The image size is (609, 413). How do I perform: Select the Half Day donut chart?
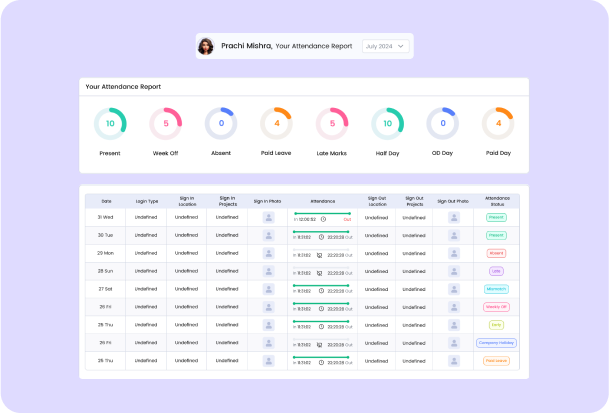point(387,124)
